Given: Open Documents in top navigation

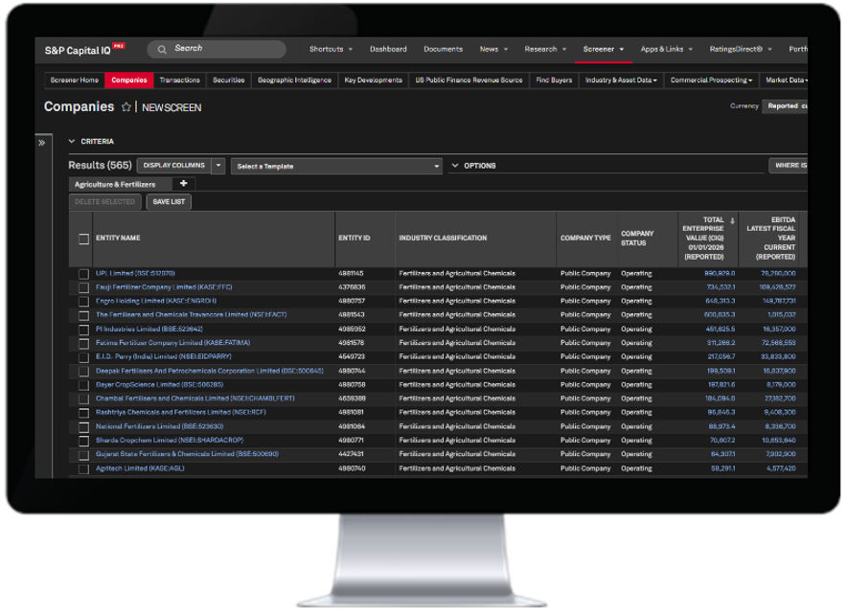Looking at the screenshot, I should tap(443, 49).
